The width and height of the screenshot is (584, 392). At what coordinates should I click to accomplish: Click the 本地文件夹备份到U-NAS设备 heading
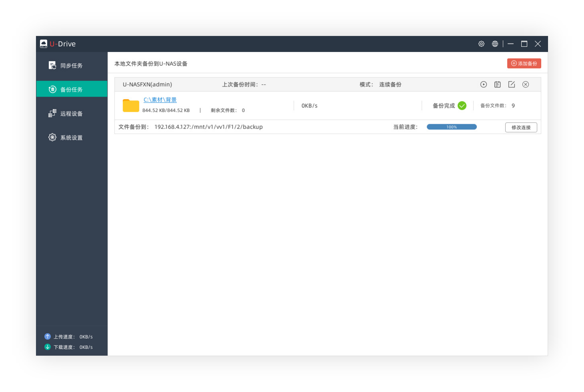pos(151,64)
